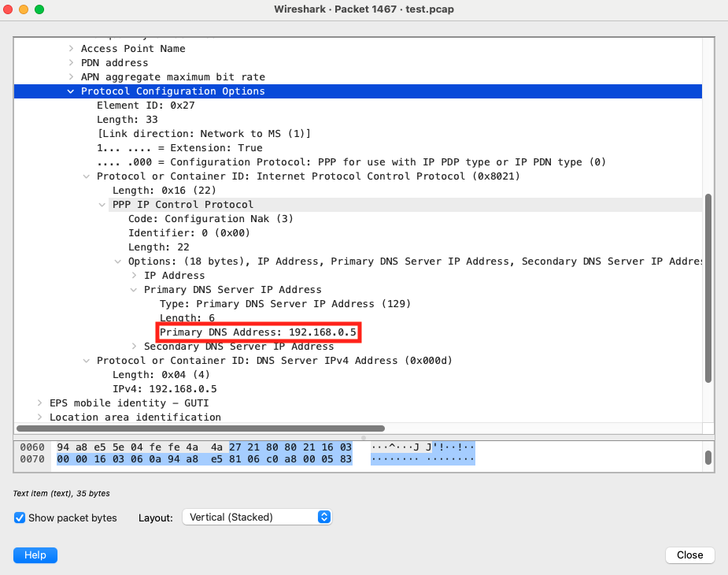Expand the Access Point Name item
The image size is (728, 575).
pos(71,48)
